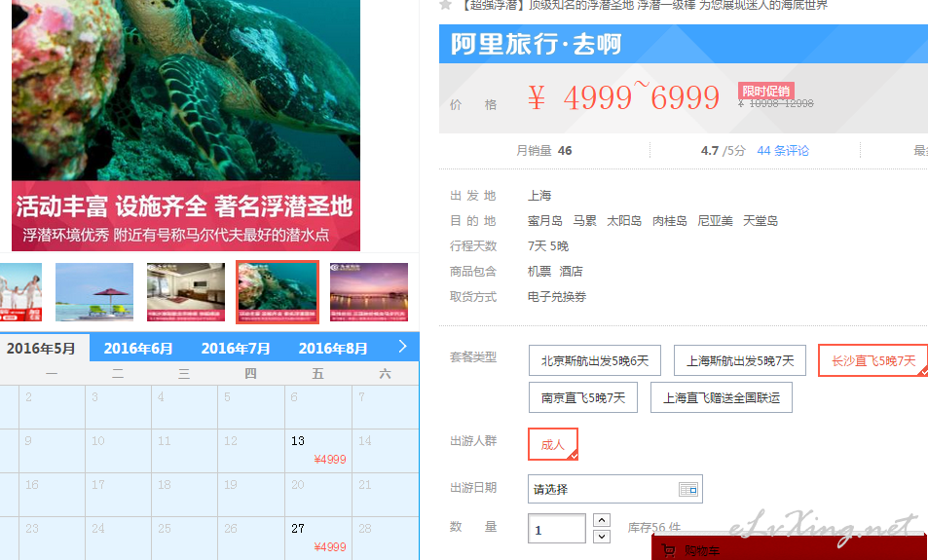This screenshot has width=928, height=560.
Task: Switch calendar to 2016年8月 tab
Action: pyautogui.click(x=333, y=348)
